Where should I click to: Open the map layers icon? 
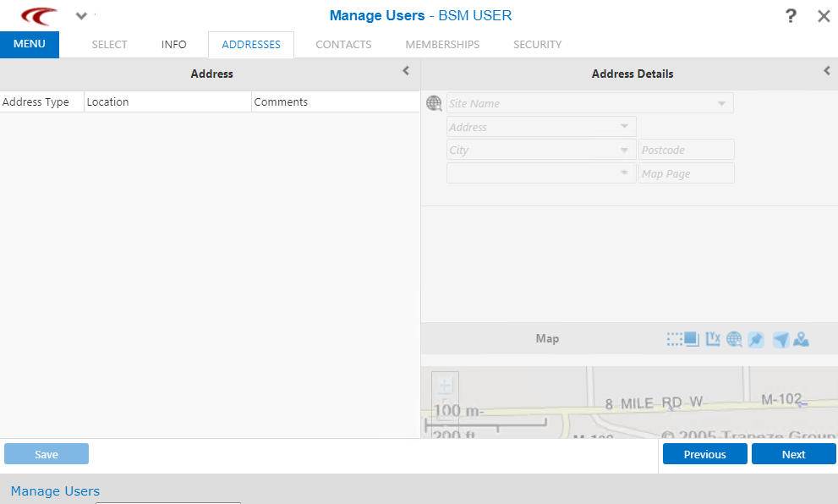pyautogui.click(x=691, y=338)
